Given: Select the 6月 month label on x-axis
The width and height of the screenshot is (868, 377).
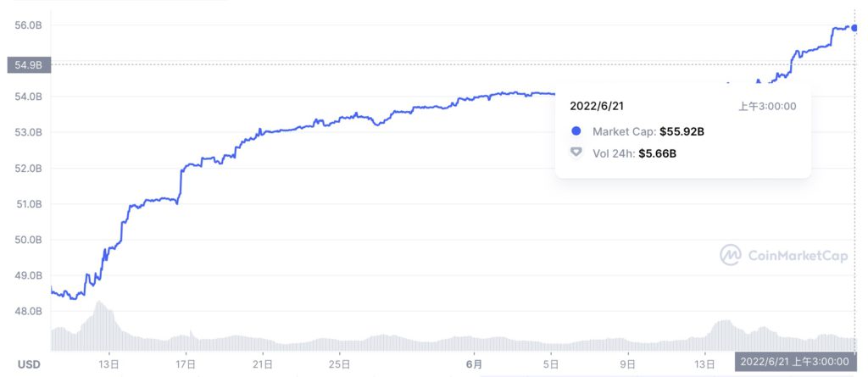Looking at the screenshot, I should pos(474,364).
